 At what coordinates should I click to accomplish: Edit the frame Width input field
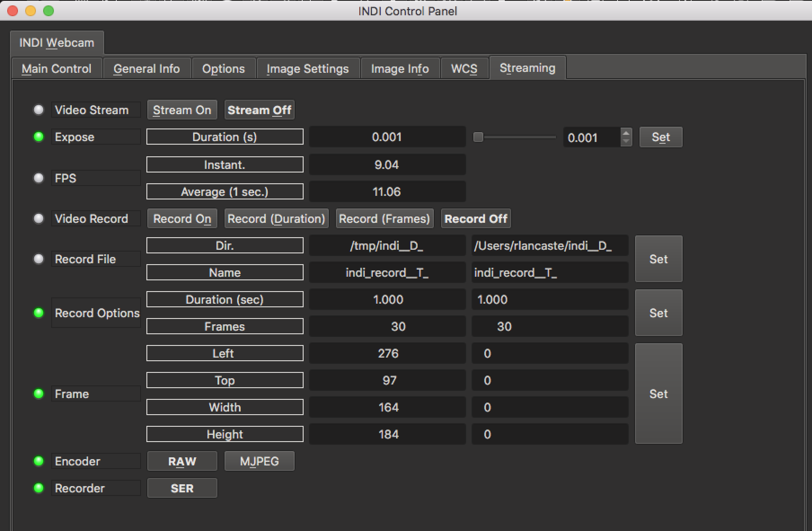(x=550, y=407)
